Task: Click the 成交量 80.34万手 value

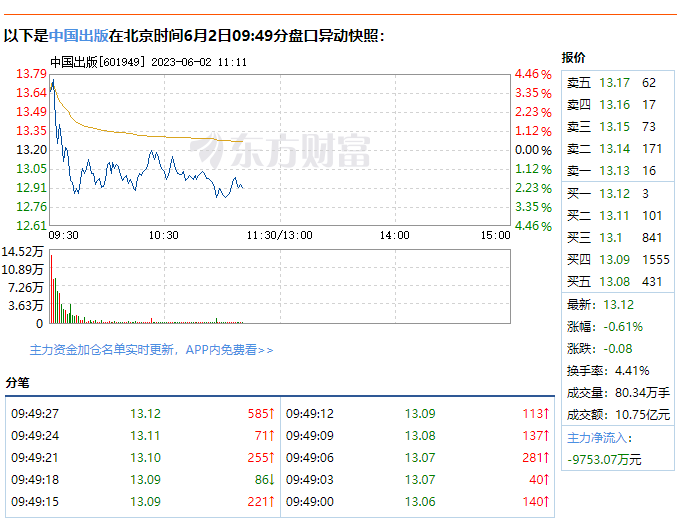Action: point(642,393)
